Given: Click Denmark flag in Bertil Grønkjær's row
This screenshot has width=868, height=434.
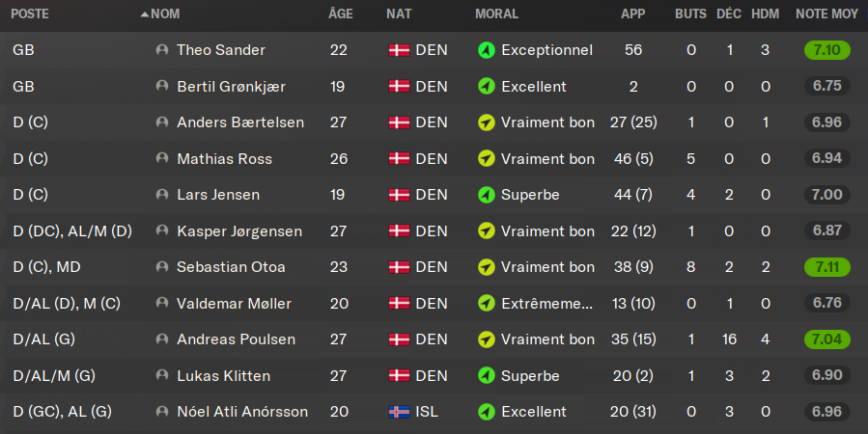Looking at the screenshot, I should [x=398, y=87].
